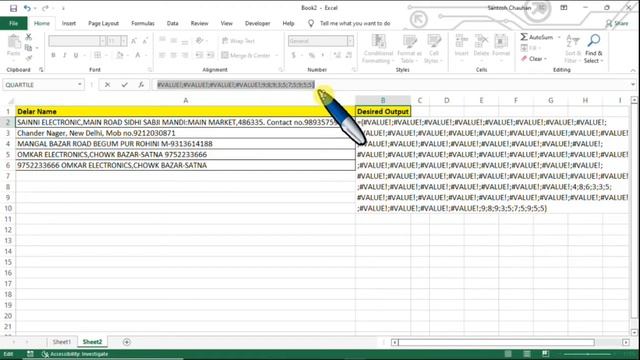
Task: Click cell containing Chander Nager, New Delhi
Action: tap(185, 133)
